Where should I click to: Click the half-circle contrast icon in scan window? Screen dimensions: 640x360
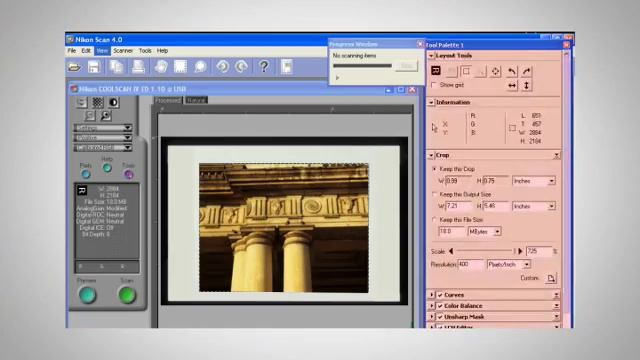[x=113, y=102]
